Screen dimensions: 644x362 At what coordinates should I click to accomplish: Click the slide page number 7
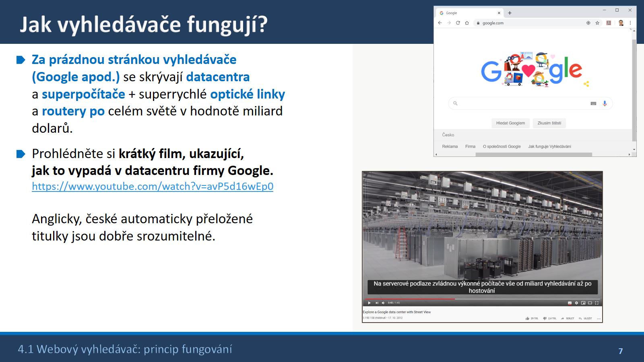pos(621,351)
